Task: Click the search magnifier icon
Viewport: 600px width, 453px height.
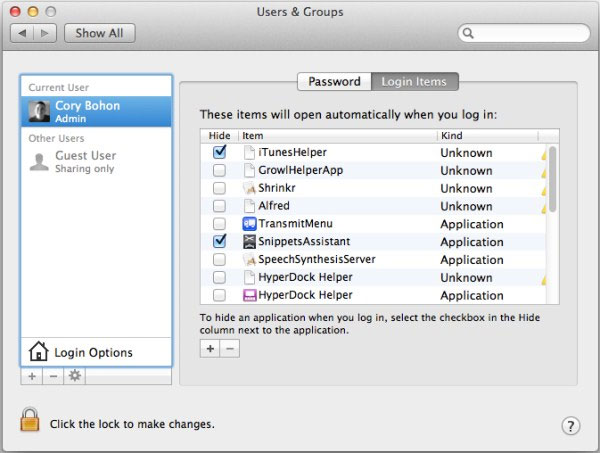Action: pyautogui.click(x=468, y=33)
